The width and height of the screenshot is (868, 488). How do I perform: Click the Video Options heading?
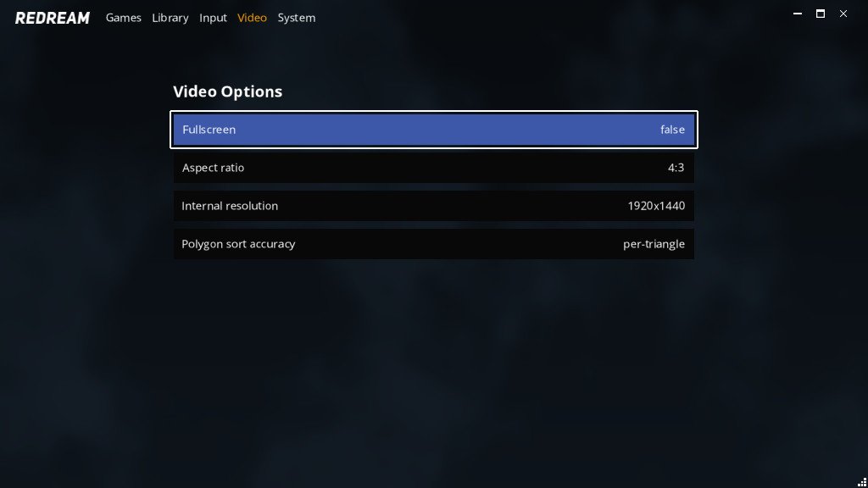tap(227, 91)
